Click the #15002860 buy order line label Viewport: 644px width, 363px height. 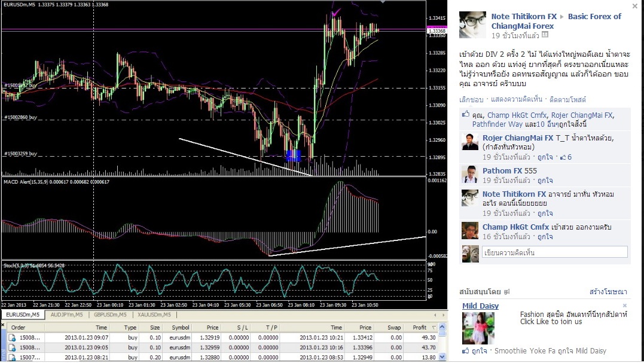[x=20, y=117]
